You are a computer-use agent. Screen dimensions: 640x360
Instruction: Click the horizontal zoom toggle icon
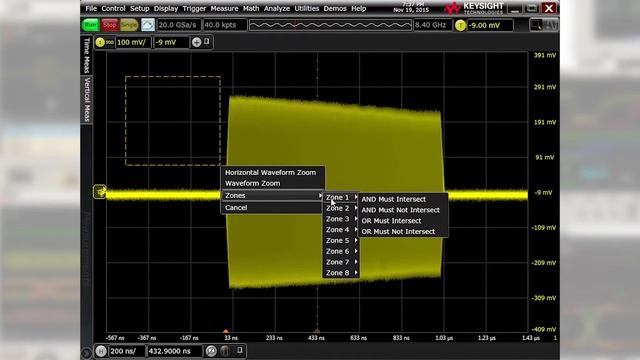point(225,351)
